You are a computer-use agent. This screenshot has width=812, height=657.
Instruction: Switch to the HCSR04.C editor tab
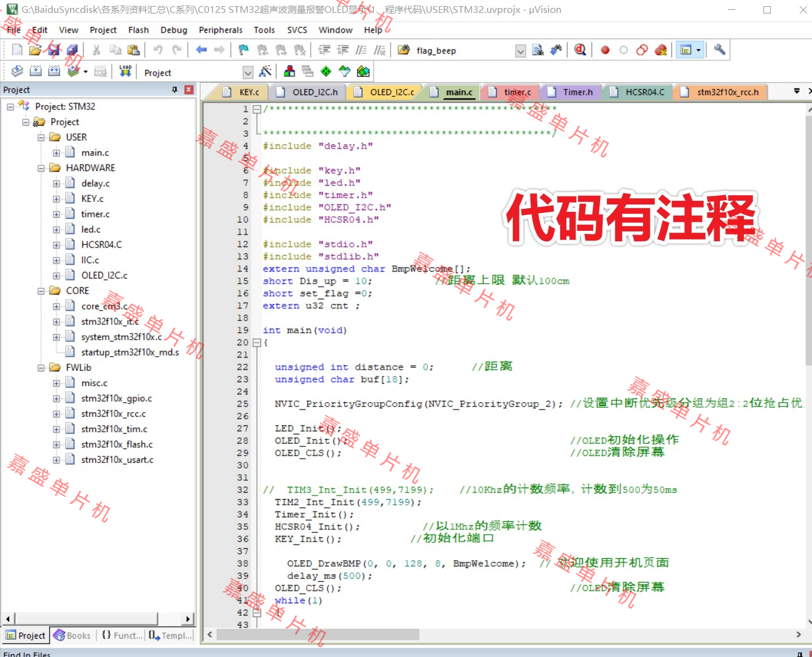point(644,92)
